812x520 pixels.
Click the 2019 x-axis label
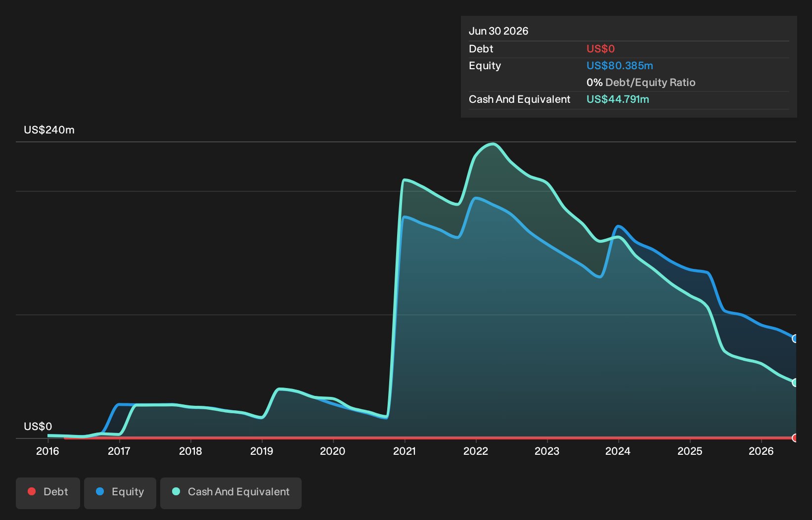point(262,451)
